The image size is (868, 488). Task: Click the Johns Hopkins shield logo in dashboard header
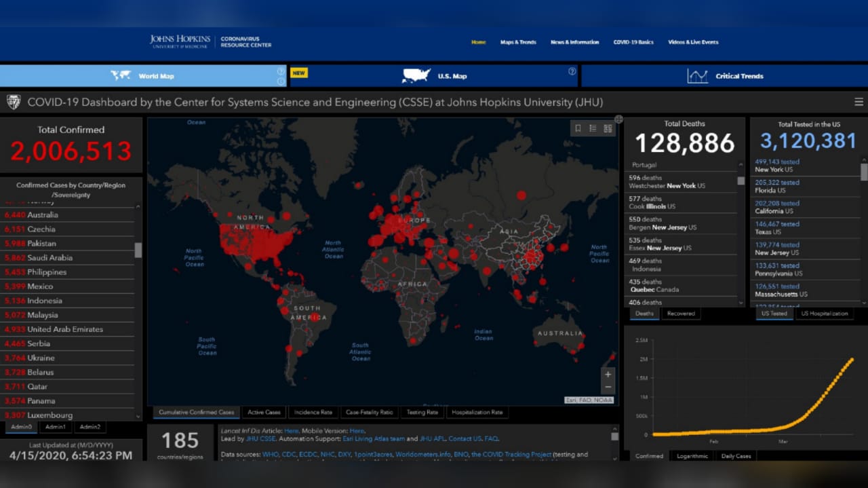[14, 102]
